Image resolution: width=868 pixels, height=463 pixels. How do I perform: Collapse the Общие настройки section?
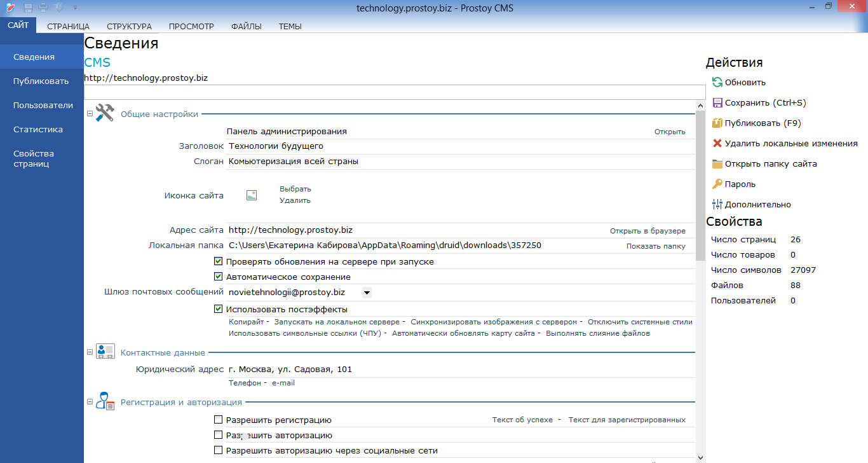pyautogui.click(x=90, y=114)
